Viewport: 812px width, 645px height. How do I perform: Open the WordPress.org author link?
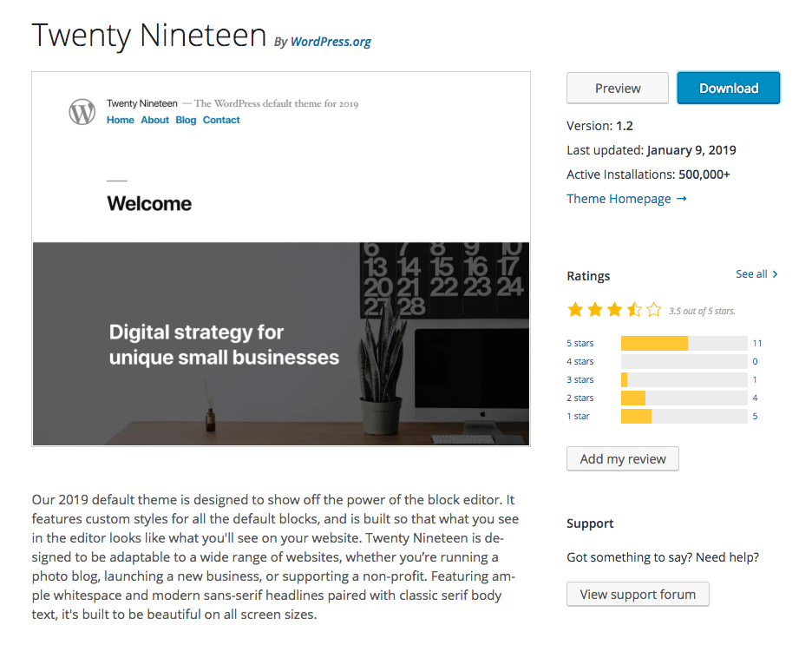(331, 42)
